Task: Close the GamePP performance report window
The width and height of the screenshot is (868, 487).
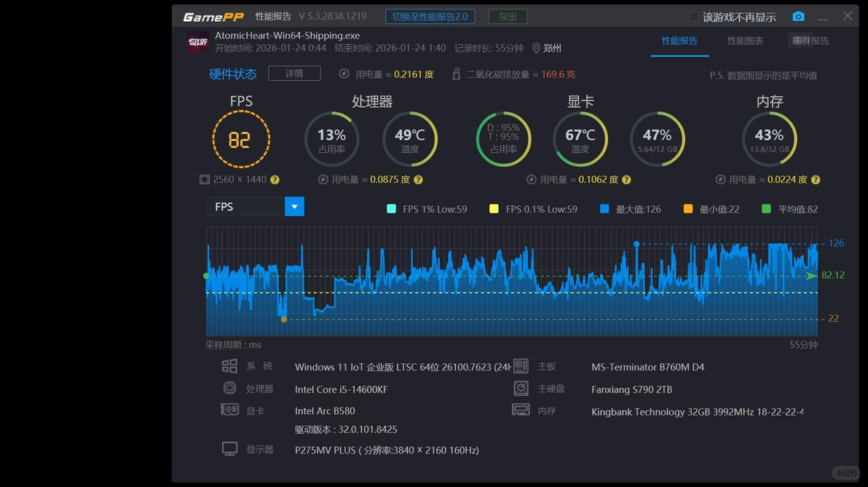Action: [848, 16]
